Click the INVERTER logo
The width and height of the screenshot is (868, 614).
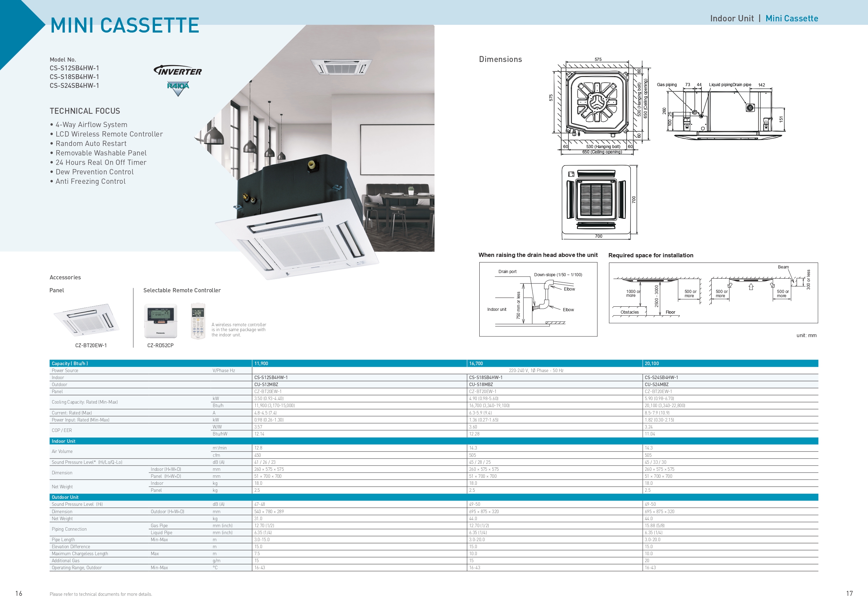[178, 70]
